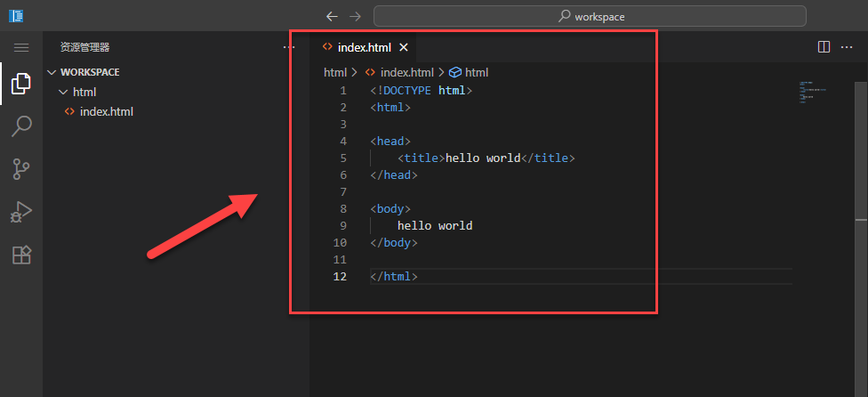
Task: Open the hamburger application menu
Action: (x=21, y=47)
